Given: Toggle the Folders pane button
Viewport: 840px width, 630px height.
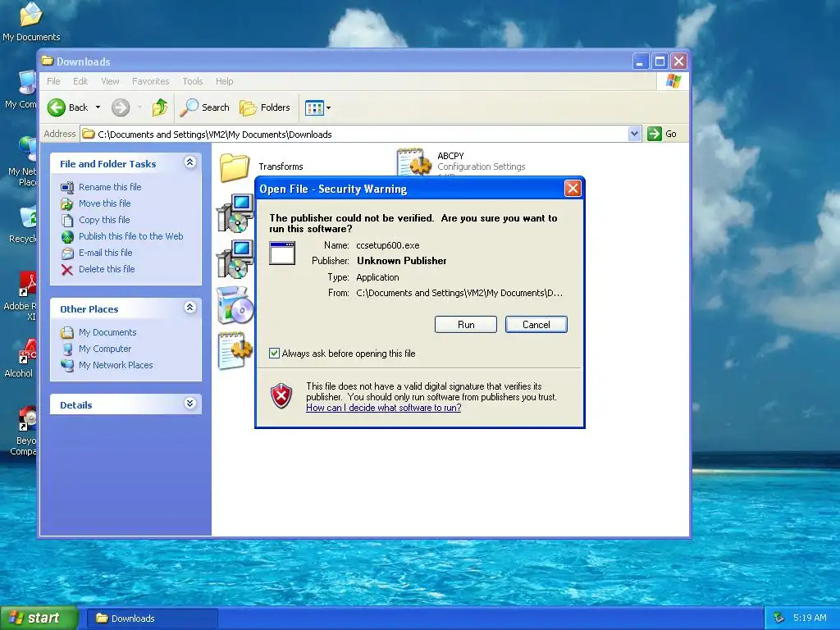Looking at the screenshot, I should coord(265,107).
